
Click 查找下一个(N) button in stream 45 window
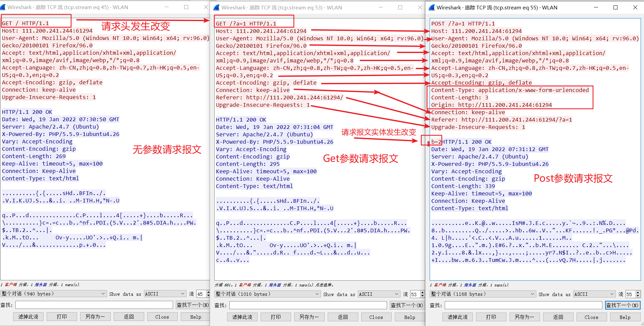(x=193, y=305)
